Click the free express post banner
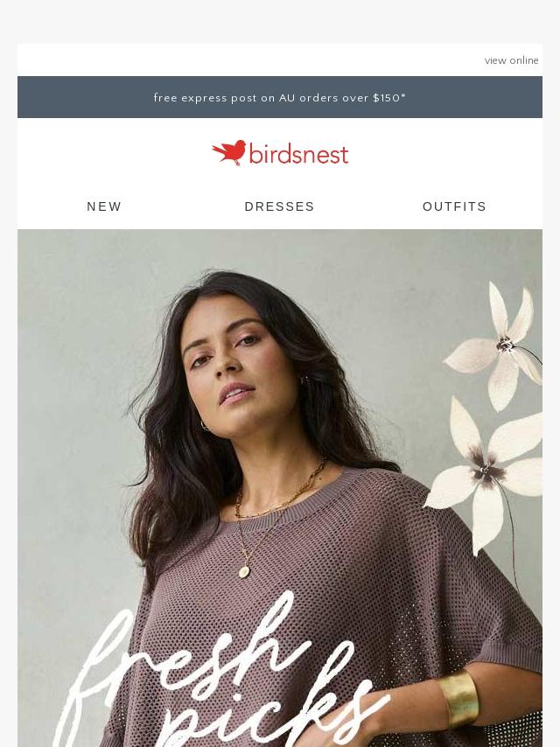 (x=280, y=97)
